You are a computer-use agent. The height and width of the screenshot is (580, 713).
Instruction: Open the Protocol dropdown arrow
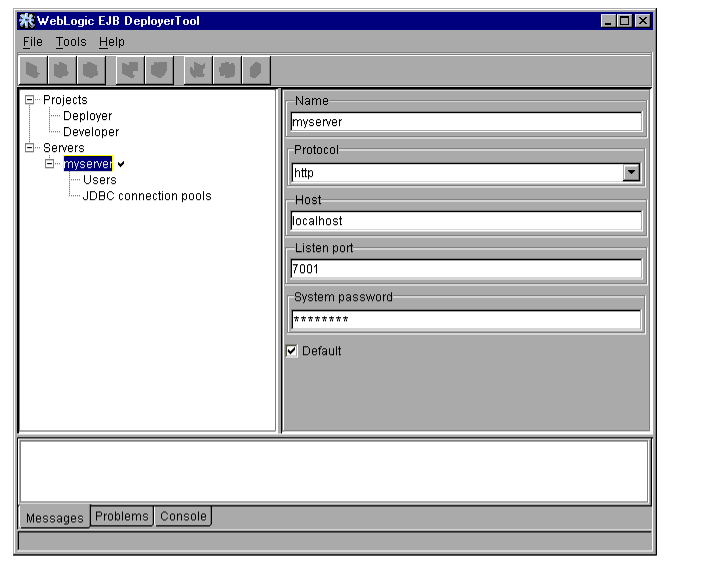[x=631, y=173]
